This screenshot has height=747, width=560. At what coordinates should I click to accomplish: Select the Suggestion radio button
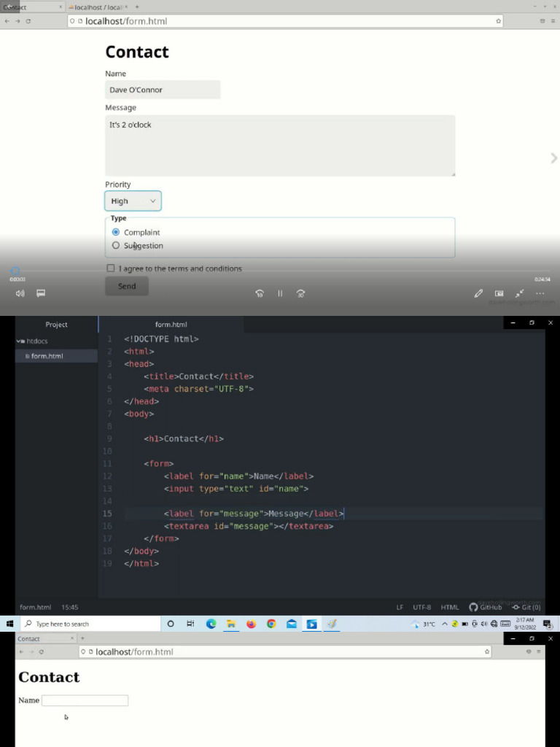tap(116, 246)
